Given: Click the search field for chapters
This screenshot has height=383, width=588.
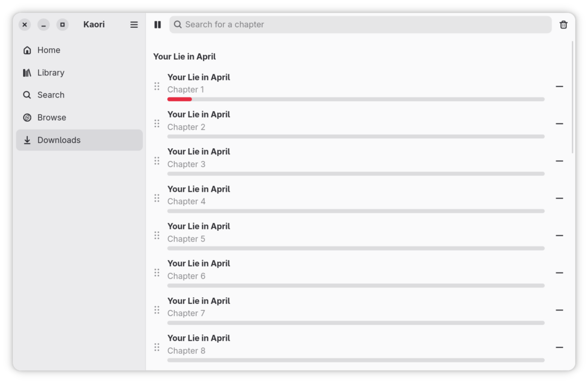Looking at the screenshot, I should tap(360, 24).
